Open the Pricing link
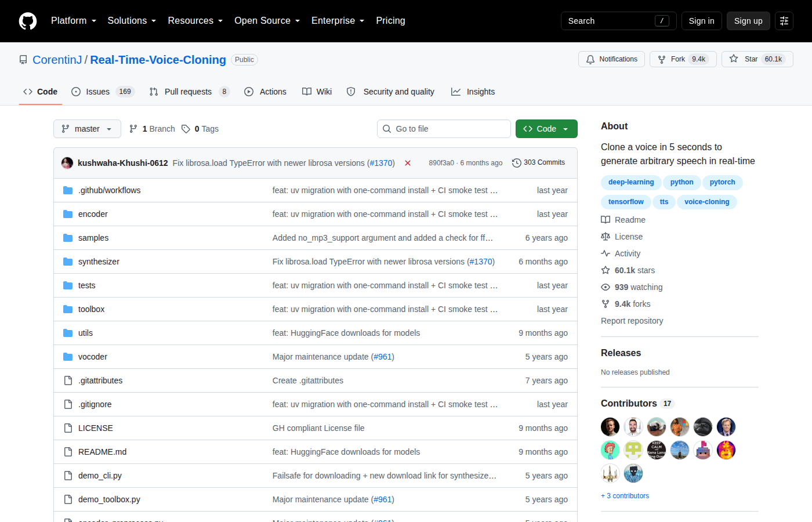 click(x=390, y=21)
